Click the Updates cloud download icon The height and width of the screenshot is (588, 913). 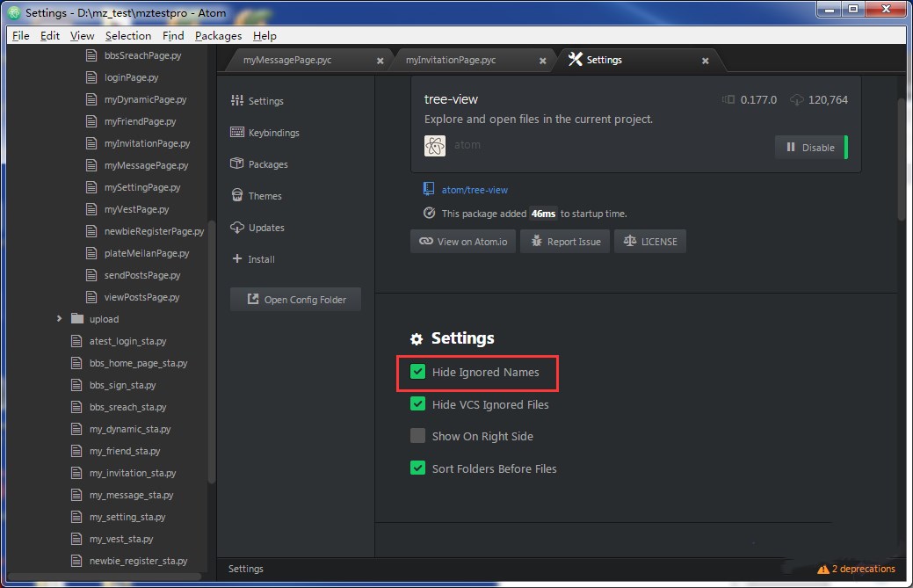coord(237,227)
